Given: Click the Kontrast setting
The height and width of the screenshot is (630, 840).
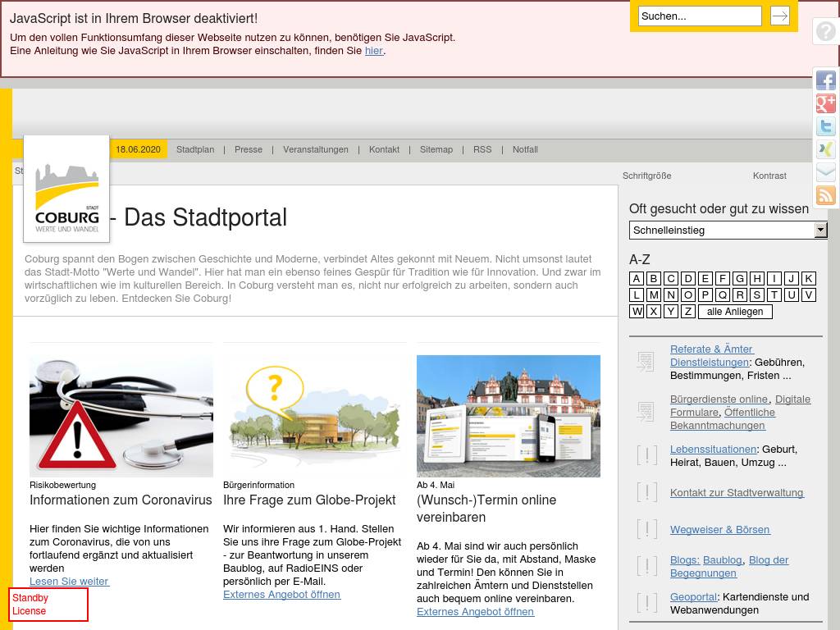Looking at the screenshot, I should pos(769,176).
